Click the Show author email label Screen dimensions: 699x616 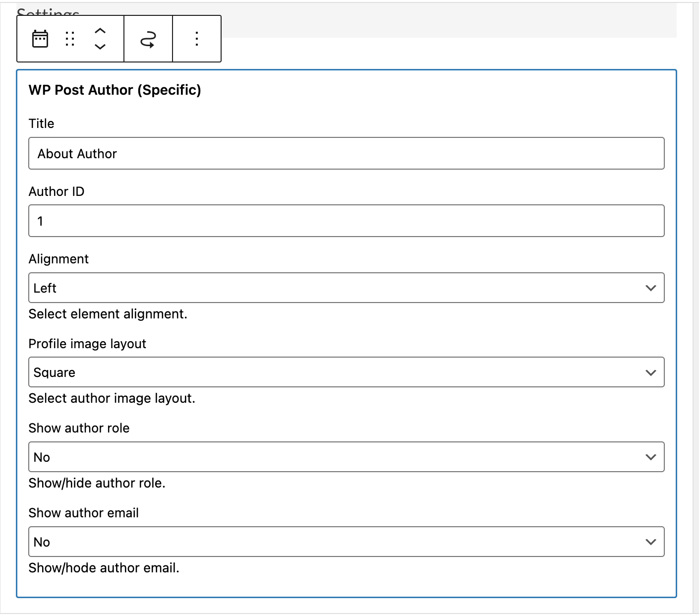click(x=83, y=513)
